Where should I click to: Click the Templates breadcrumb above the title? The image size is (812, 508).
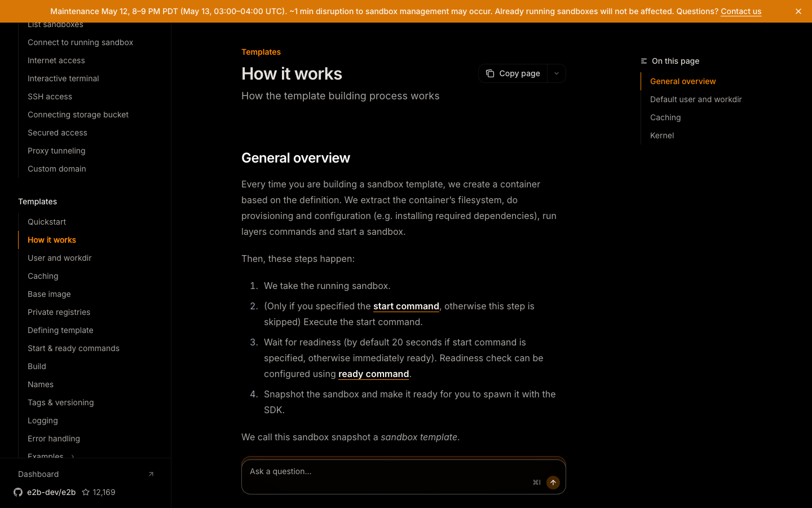(261, 52)
